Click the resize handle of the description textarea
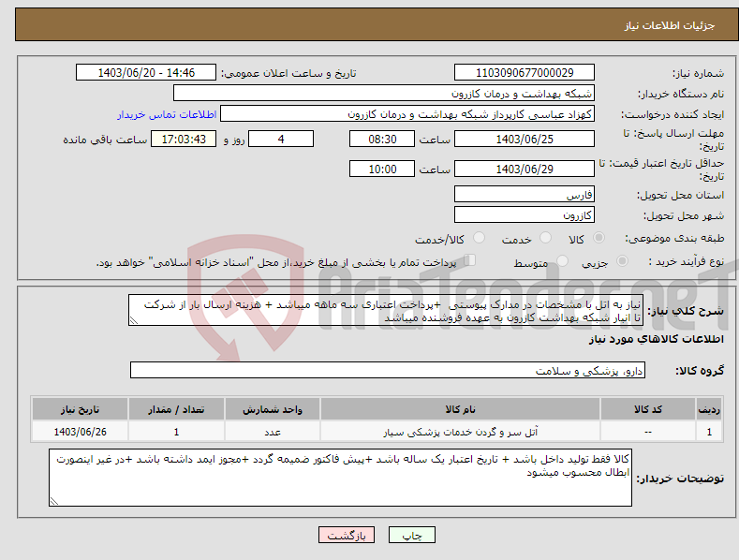The width and height of the screenshot is (739, 560). [x=134, y=321]
